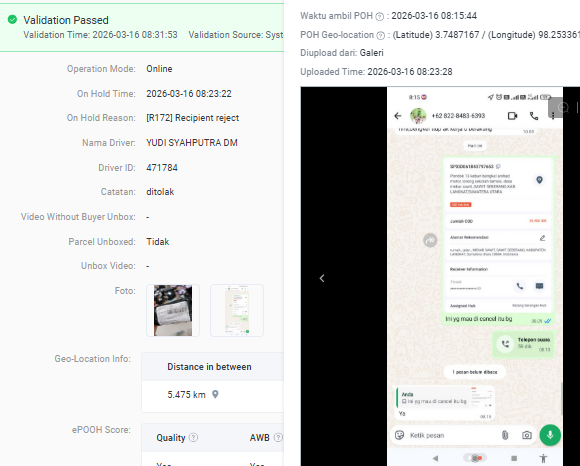This screenshot has width=580, height=466.
Task: Click the green Validation Passed check icon
Action: click(x=12, y=19)
